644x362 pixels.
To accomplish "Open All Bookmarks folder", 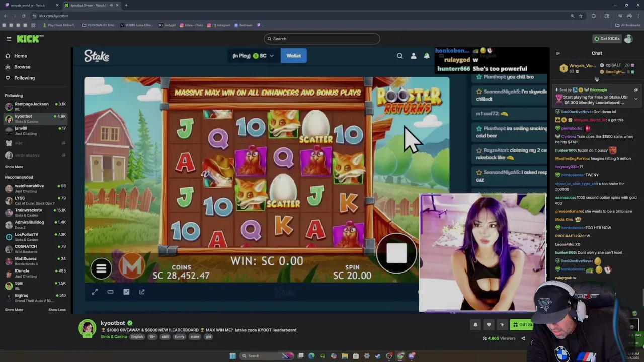I will (x=627, y=25).
